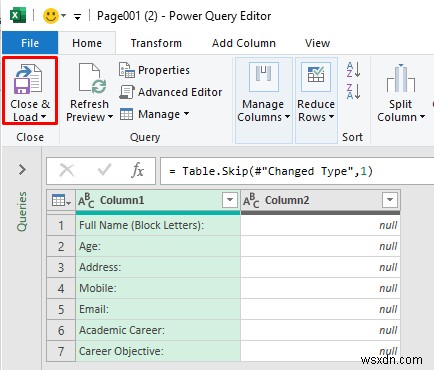
Task: Sort descending Z to A
Action: (x=353, y=92)
